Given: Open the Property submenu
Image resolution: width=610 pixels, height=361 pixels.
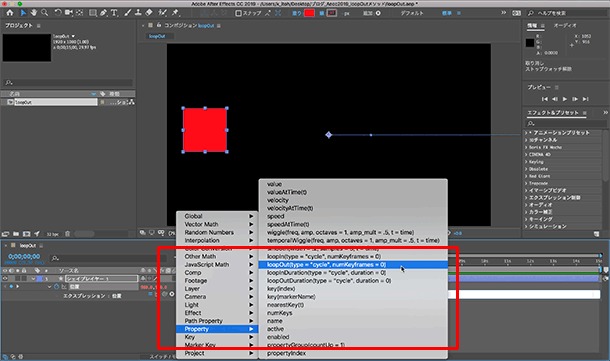Looking at the screenshot, I should [217, 329].
